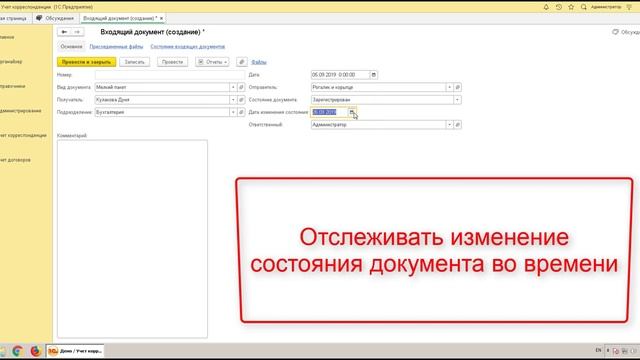
Task: Expand the Состояние документа dropdown
Action: (x=457, y=100)
